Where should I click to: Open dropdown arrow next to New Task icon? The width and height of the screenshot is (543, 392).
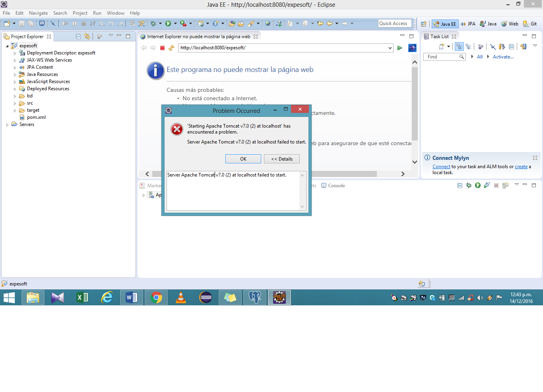point(449,47)
